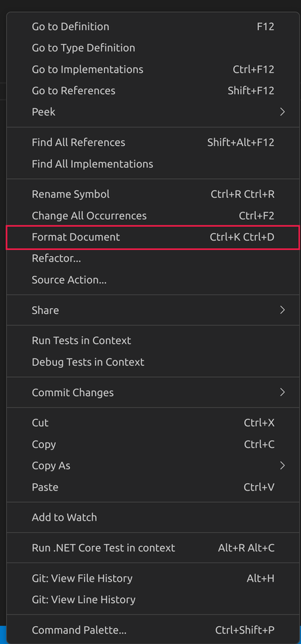Click Rename Symbol
301x644 pixels.
153,195
